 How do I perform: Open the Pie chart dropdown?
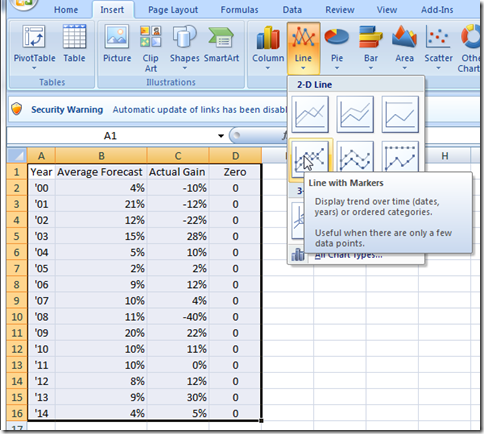coord(337,48)
